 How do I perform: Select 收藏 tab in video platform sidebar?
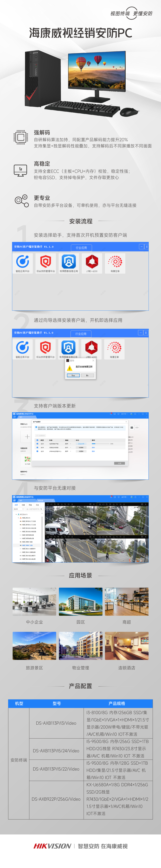click(24, 505)
